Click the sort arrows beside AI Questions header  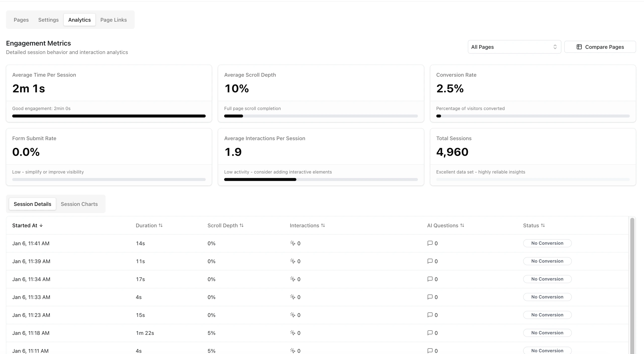tap(462, 225)
